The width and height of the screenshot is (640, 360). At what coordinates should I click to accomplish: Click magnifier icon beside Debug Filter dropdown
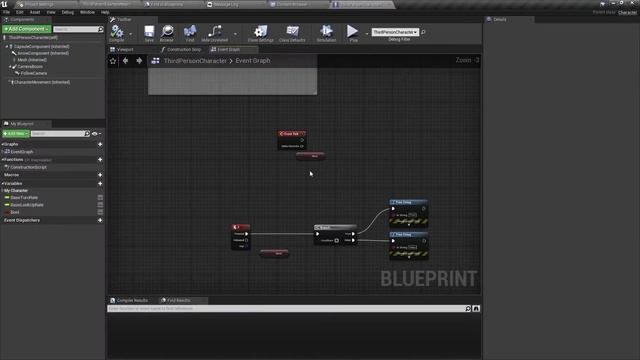(x=423, y=32)
